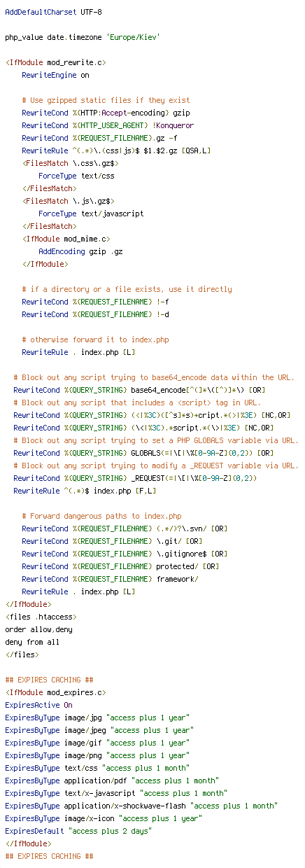Click the RewriteCond line containing '([^s]*s)+cript'
This screenshot has width=305, height=868.
pyautogui.click(x=152, y=415)
